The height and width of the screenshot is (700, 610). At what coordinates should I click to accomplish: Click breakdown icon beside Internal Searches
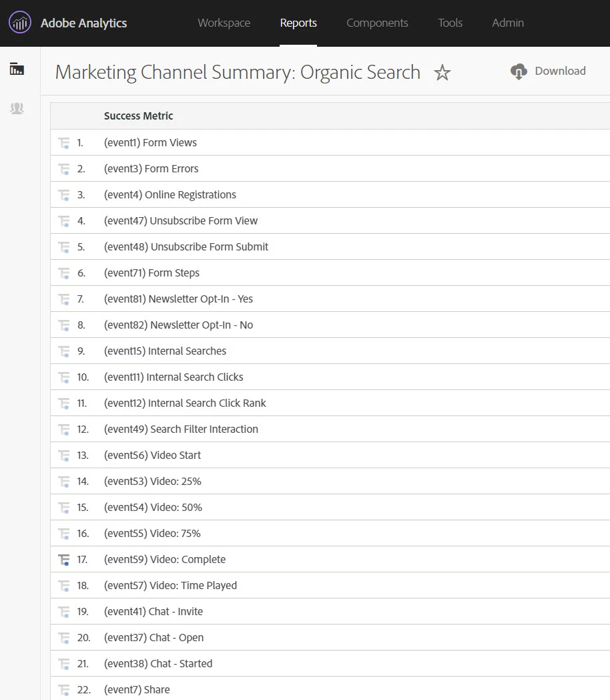tap(64, 351)
